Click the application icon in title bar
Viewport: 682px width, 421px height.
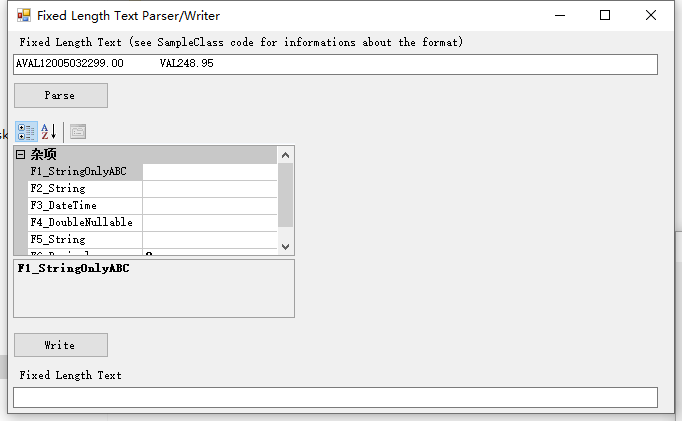click(23, 16)
